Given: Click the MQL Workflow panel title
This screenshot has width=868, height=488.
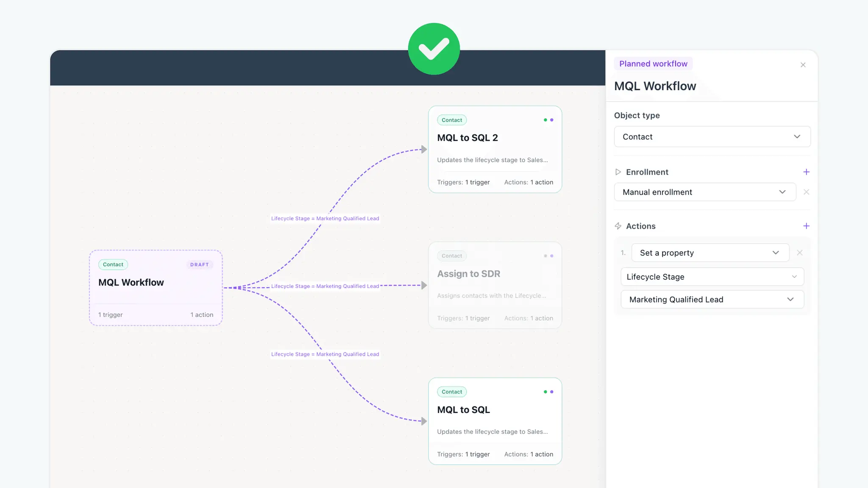Looking at the screenshot, I should (655, 86).
